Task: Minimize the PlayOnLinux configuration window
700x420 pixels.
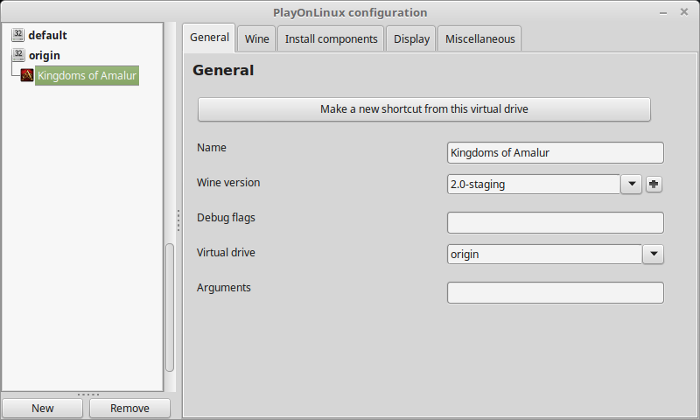Action: pos(663,12)
